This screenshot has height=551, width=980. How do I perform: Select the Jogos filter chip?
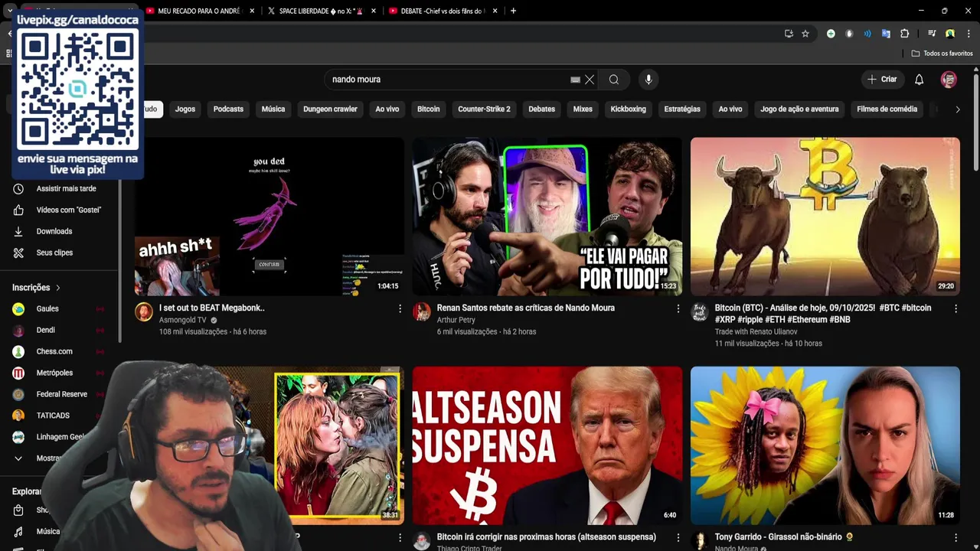click(185, 109)
